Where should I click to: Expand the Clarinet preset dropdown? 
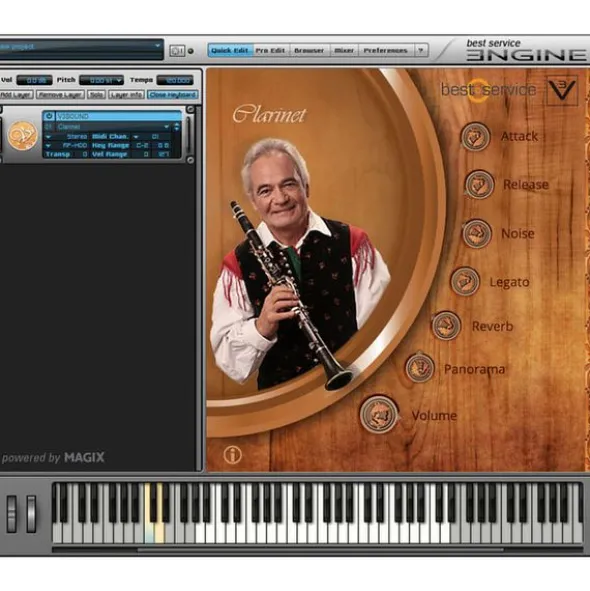166,127
